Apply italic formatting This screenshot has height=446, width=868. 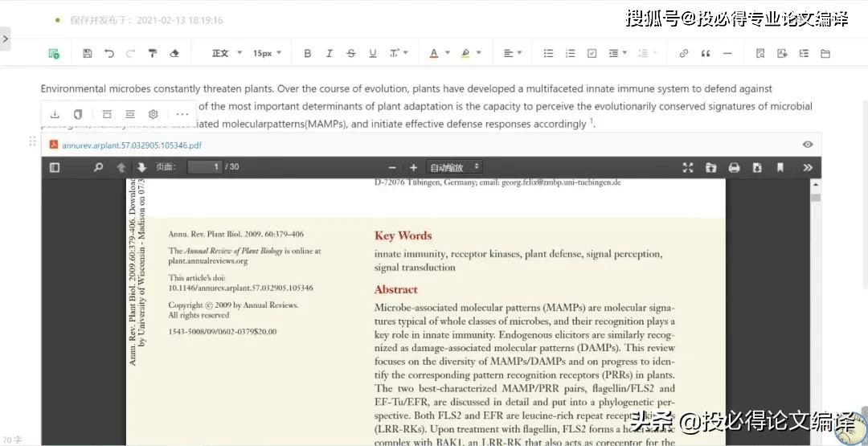coord(329,54)
